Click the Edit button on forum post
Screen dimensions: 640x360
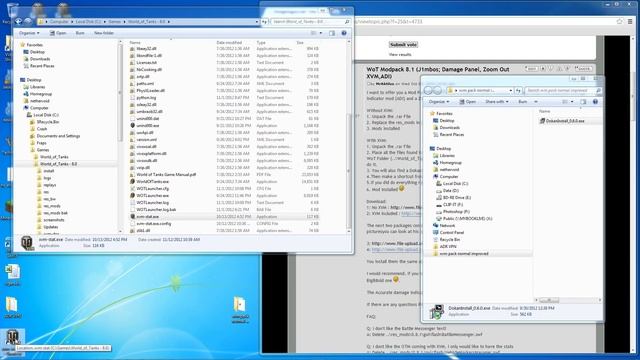pyautogui.click(x=531, y=69)
